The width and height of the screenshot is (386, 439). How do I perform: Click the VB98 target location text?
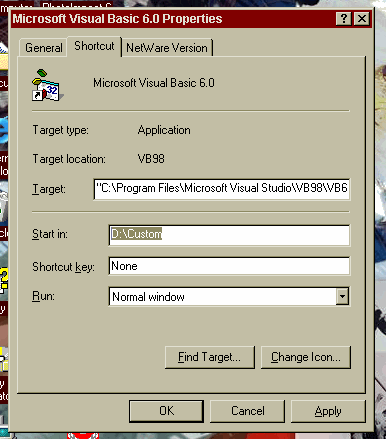[151, 159]
